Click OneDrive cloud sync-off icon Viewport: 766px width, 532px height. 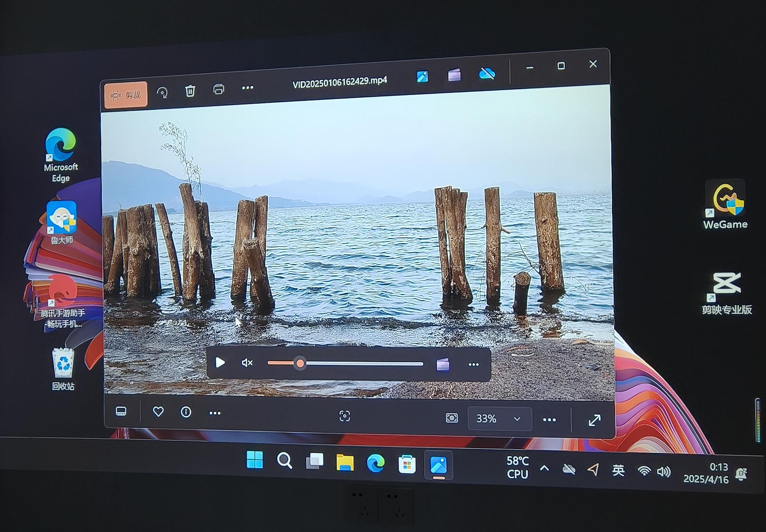pyautogui.click(x=487, y=73)
